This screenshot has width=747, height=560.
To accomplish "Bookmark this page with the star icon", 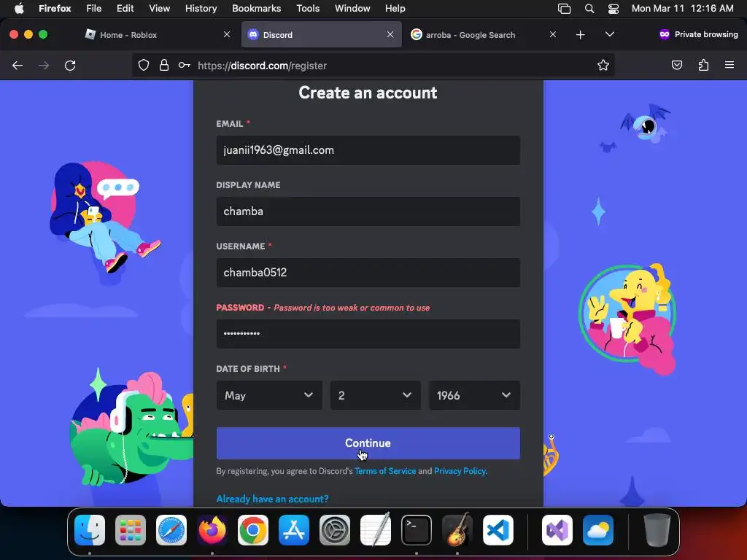I will pyautogui.click(x=603, y=65).
